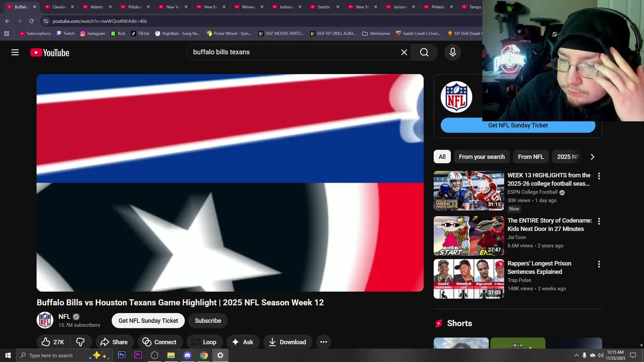
Task: Open the Kick bookmark
Action: click(118, 34)
